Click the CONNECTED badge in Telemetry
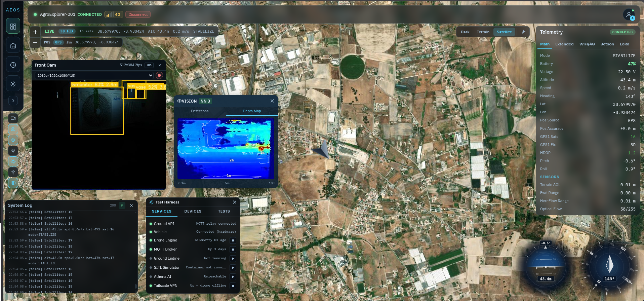Screen dimensions: 644x301 622,32
